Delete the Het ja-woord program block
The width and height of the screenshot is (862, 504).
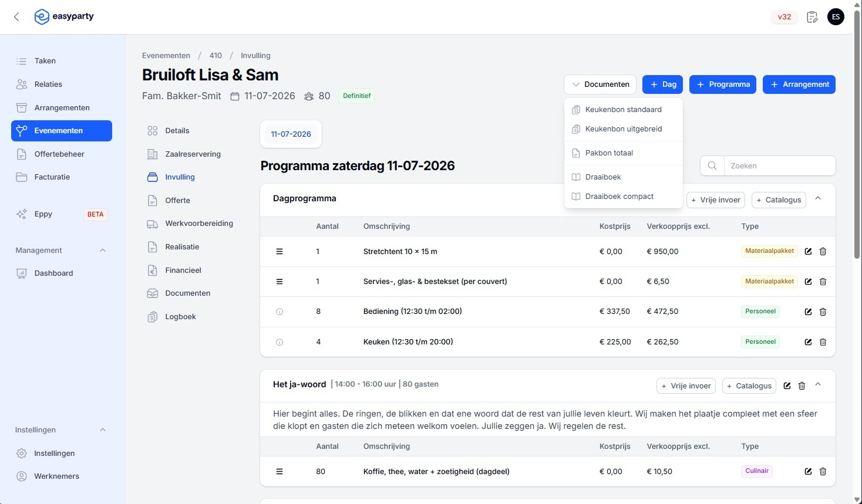802,386
